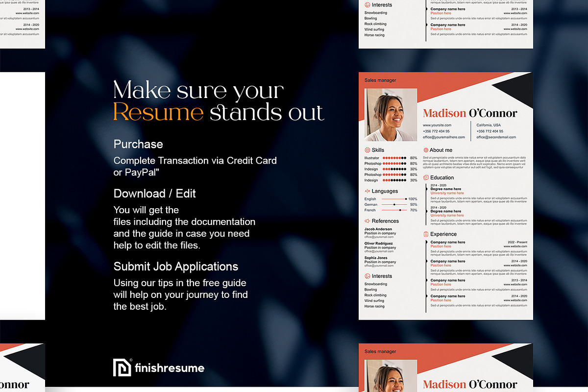588x392 pixels.
Task: Click the Education section icon
Action: pyautogui.click(x=426, y=178)
